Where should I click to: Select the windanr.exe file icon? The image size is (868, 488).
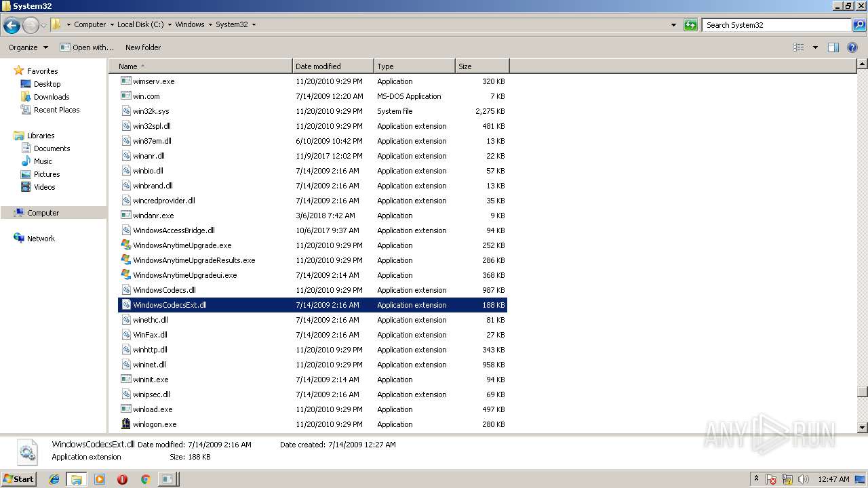pyautogui.click(x=125, y=216)
